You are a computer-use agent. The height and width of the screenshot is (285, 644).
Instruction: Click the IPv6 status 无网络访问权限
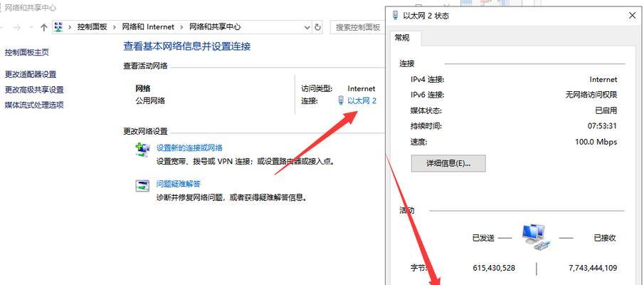tap(591, 95)
